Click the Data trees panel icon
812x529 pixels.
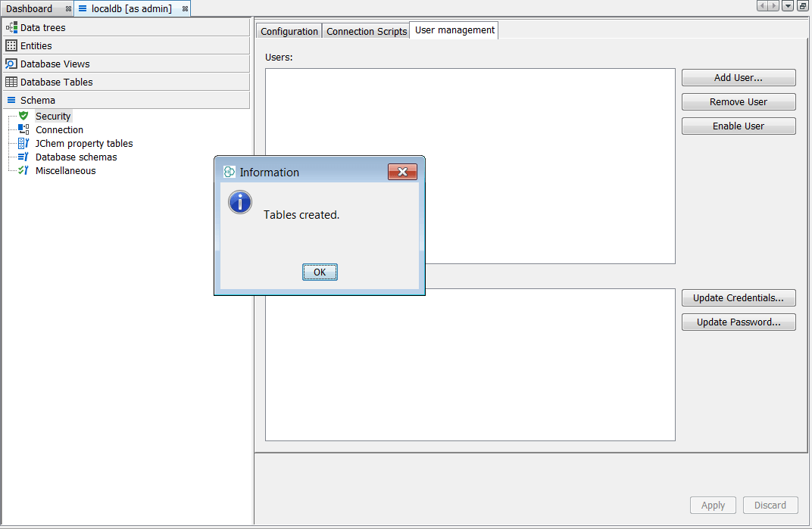coord(11,27)
